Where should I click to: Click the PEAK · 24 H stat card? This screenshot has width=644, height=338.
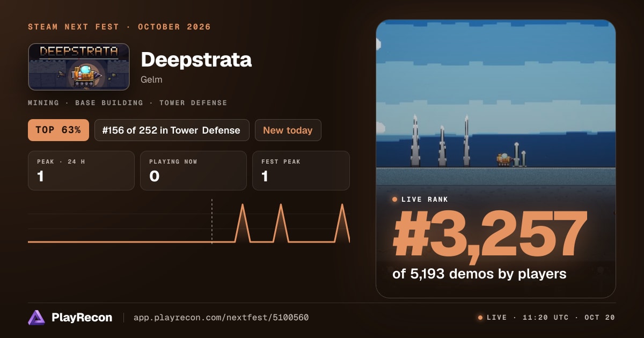click(81, 171)
